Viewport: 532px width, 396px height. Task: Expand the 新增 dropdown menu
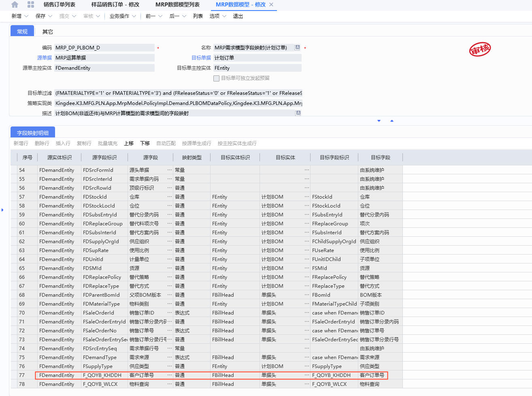tap(26, 16)
